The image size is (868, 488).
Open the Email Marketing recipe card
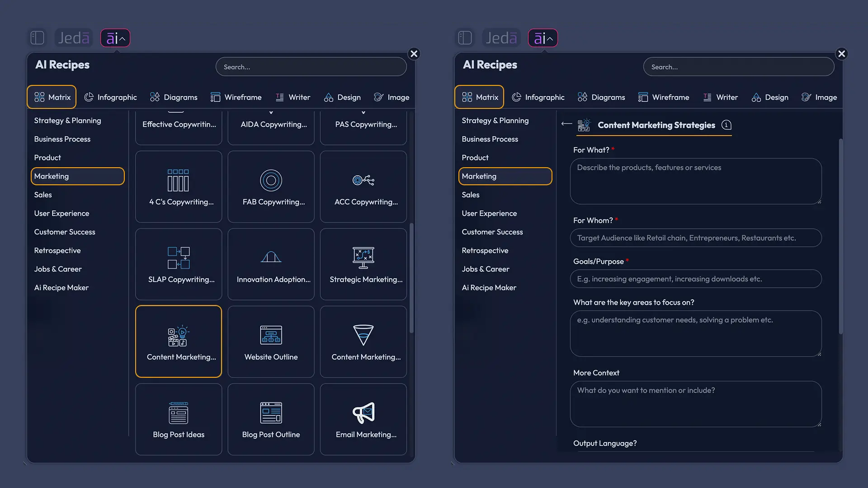click(363, 419)
